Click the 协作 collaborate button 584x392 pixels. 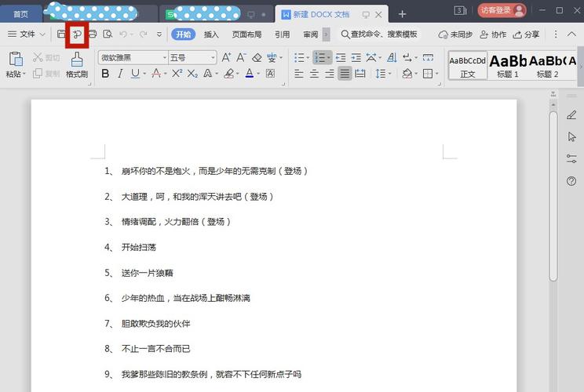493,34
